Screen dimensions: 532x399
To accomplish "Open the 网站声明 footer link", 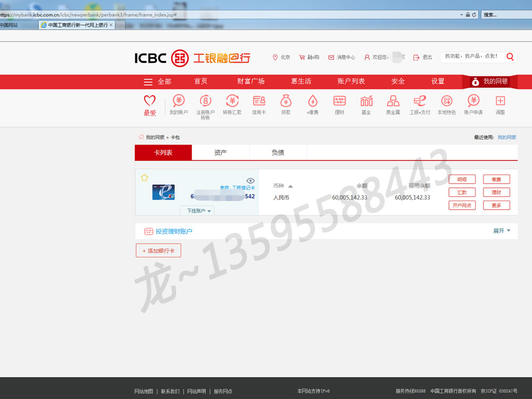I will tap(196, 391).
